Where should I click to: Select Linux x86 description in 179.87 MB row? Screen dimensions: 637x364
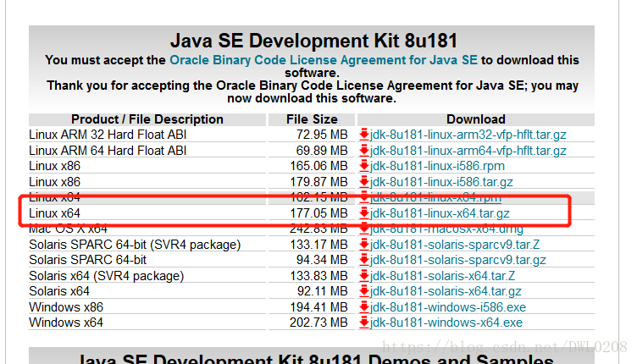pyautogui.click(x=54, y=182)
